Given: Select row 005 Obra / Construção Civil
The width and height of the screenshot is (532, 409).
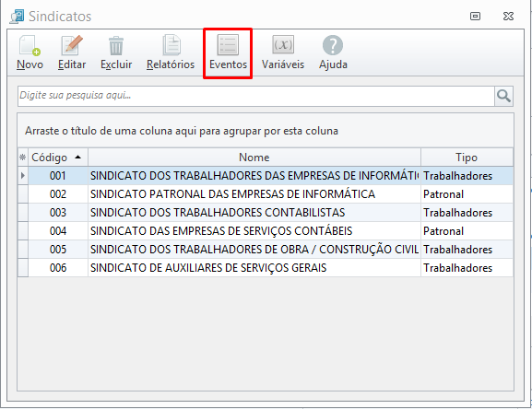Looking at the screenshot, I should (266, 250).
